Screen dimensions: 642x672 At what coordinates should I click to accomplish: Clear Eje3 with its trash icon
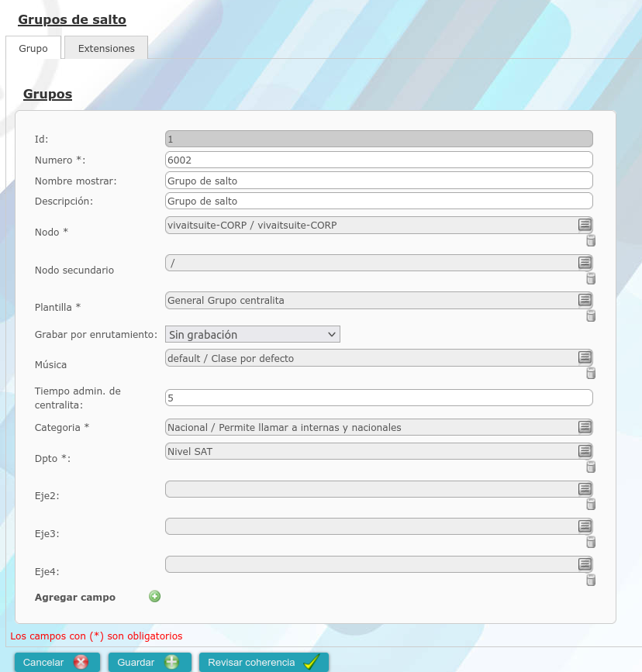point(591,542)
